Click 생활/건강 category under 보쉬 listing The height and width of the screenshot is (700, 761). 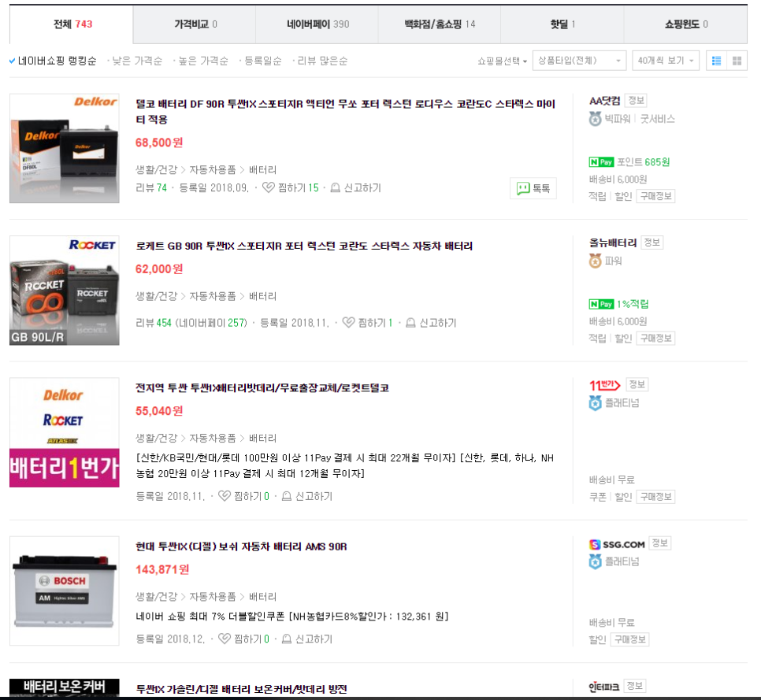pyautogui.click(x=156, y=597)
